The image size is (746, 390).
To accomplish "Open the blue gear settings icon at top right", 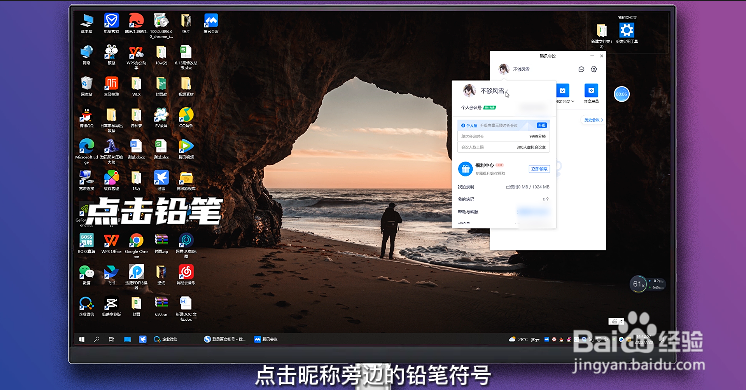I will [x=627, y=30].
